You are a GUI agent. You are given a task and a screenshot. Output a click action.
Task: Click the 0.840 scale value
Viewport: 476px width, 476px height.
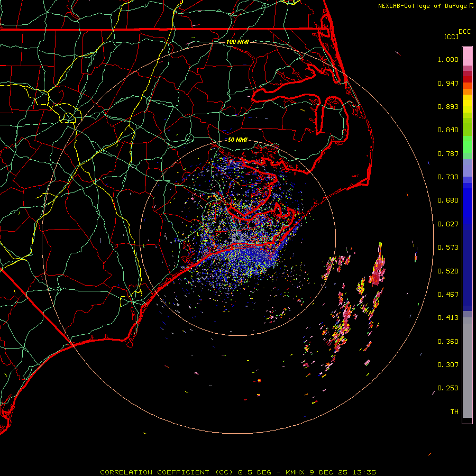point(448,130)
